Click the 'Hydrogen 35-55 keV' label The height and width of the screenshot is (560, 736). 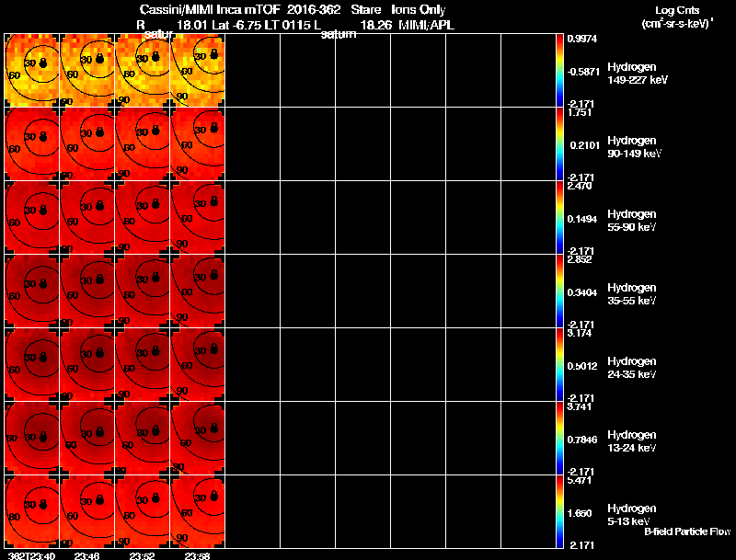632,294
